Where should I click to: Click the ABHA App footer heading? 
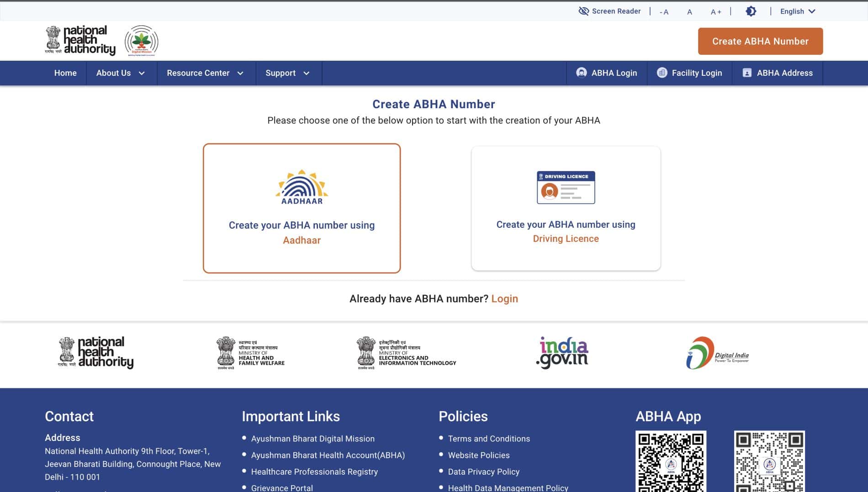[x=668, y=416]
